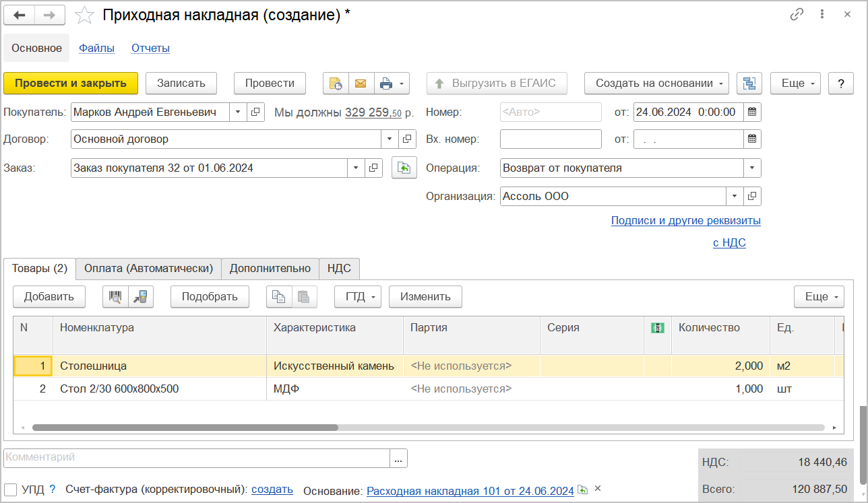Open the НДС tab
The image size is (868, 503).
click(339, 268)
